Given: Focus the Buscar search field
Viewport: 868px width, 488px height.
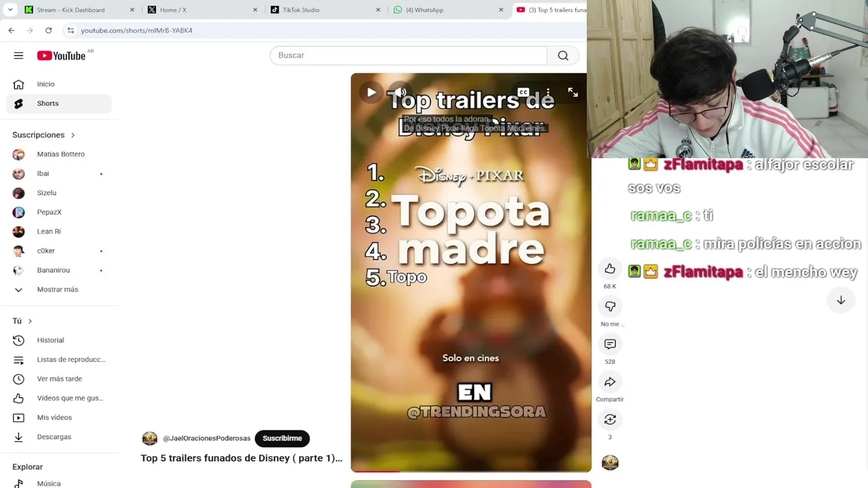Looking at the screenshot, I should (x=408, y=56).
